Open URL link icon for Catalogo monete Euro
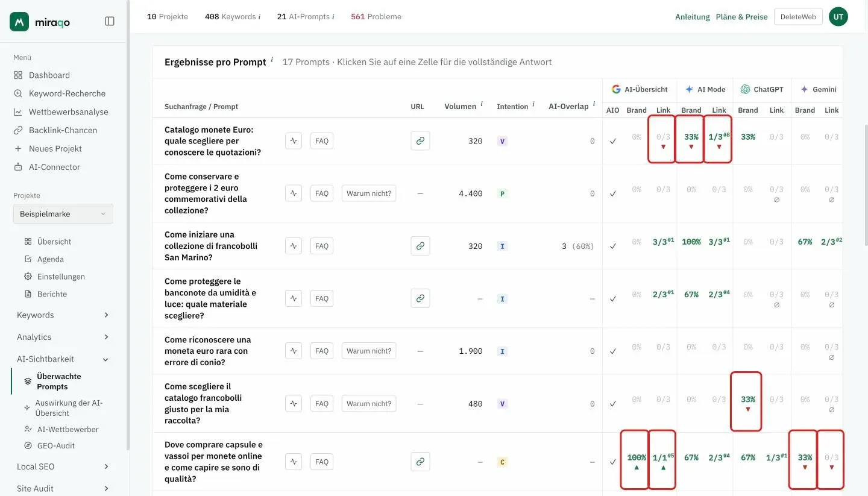Screen dimensions: 868x496 coord(420,141)
